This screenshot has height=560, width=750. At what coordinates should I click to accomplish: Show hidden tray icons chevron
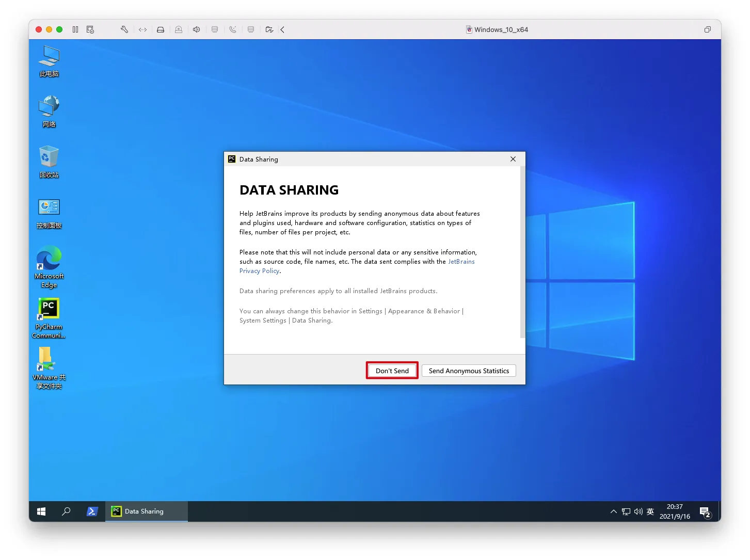613,511
